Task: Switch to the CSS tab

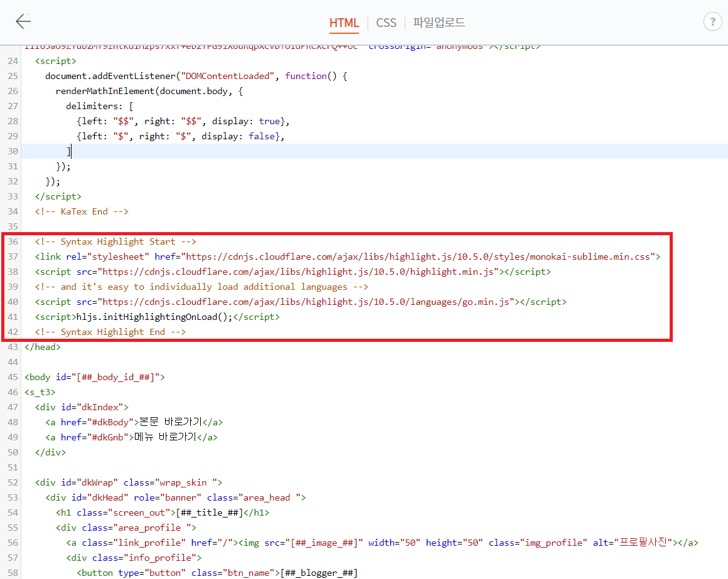Action: (386, 23)
